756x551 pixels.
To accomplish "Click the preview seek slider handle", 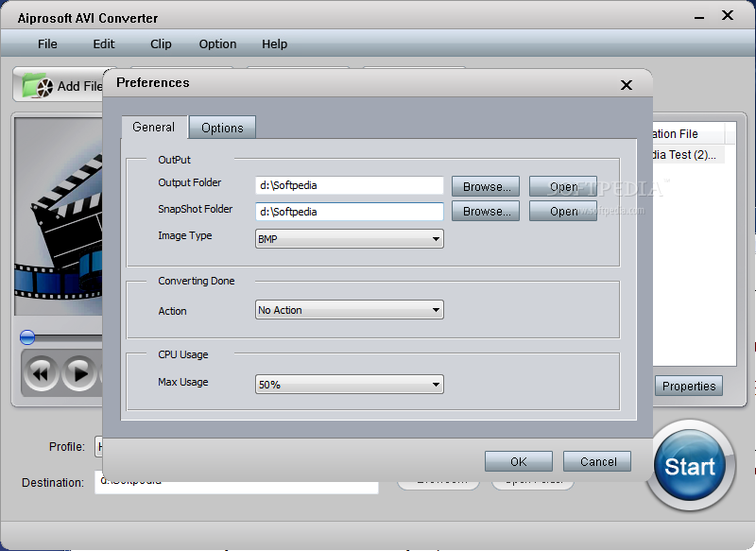I will click(27, 337).
